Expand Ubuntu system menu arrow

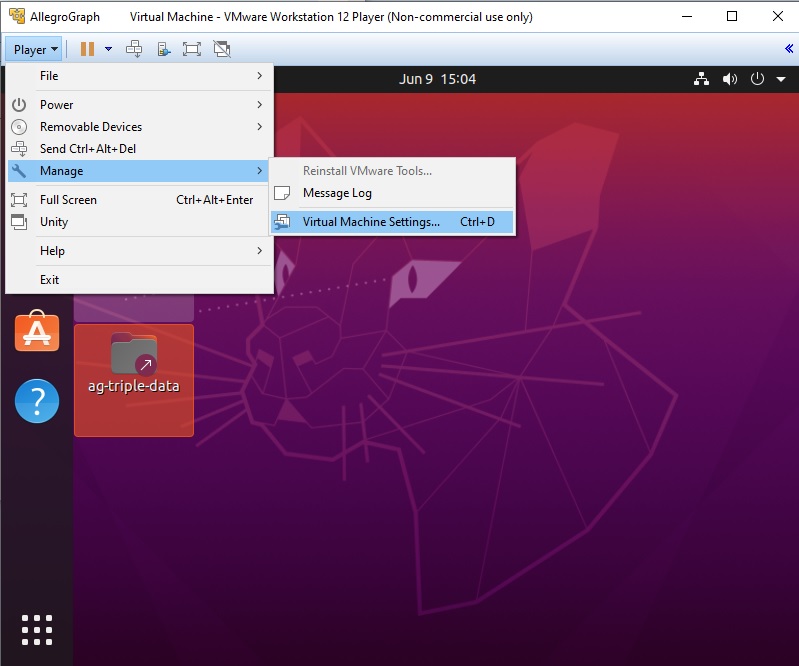coord(781,79)
